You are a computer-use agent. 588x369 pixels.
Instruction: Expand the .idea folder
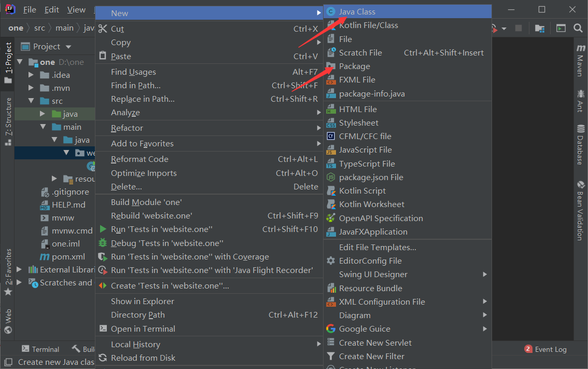(31, 75)
